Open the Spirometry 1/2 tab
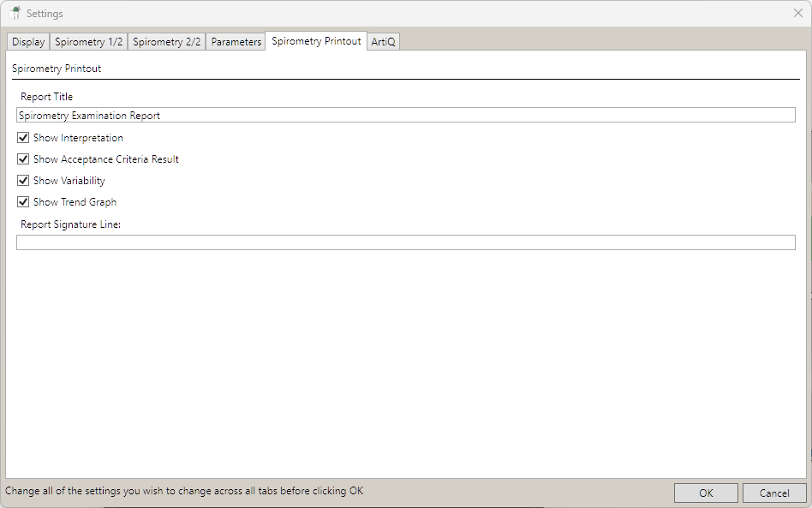The width and height of the screenshot is (812, 508). 88,42
